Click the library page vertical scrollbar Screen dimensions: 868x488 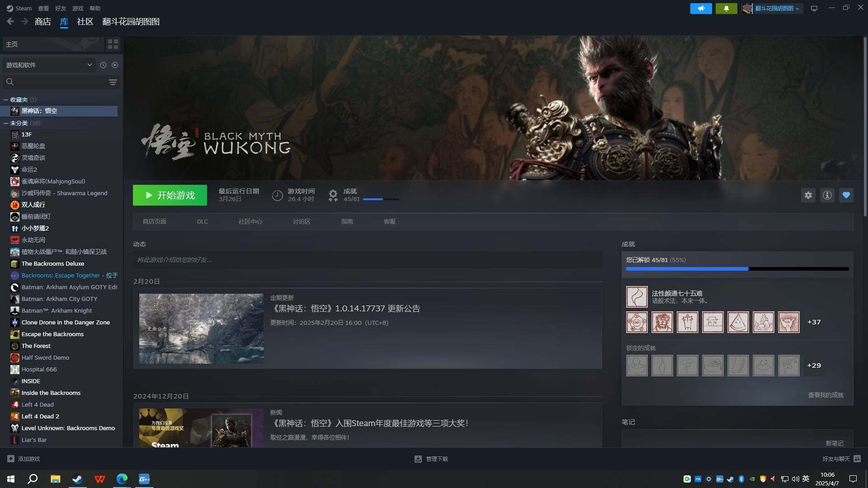point(865,127)
